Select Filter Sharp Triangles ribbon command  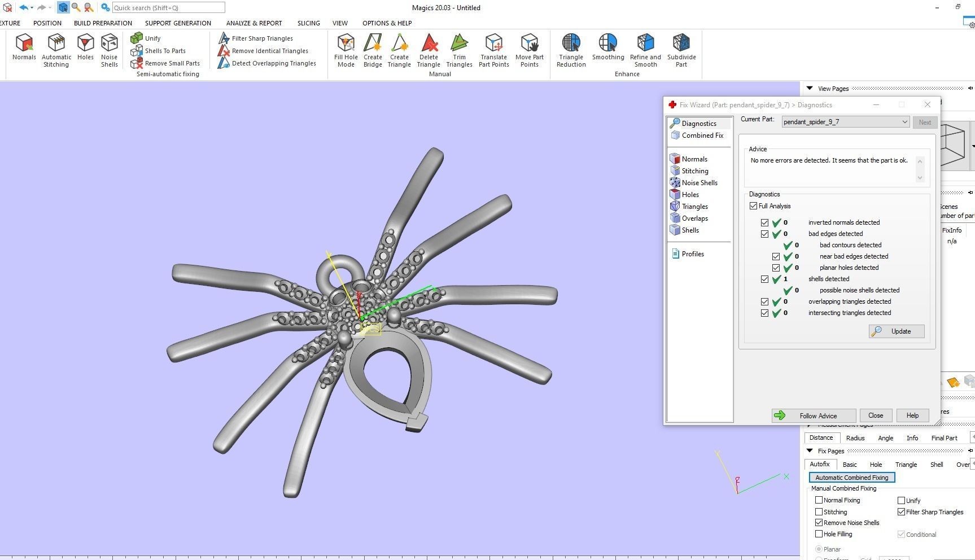256,38
